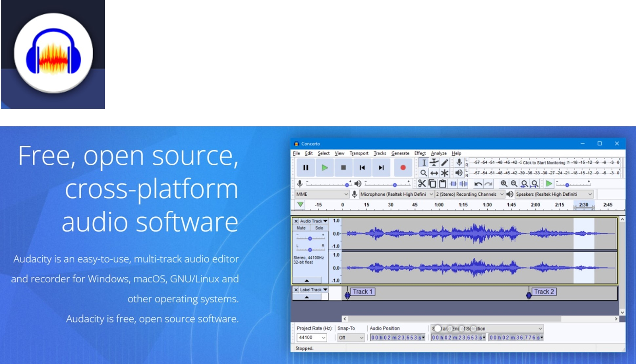Fit entire project in the window
Screen dimensions: 636x364
point(535,184)
